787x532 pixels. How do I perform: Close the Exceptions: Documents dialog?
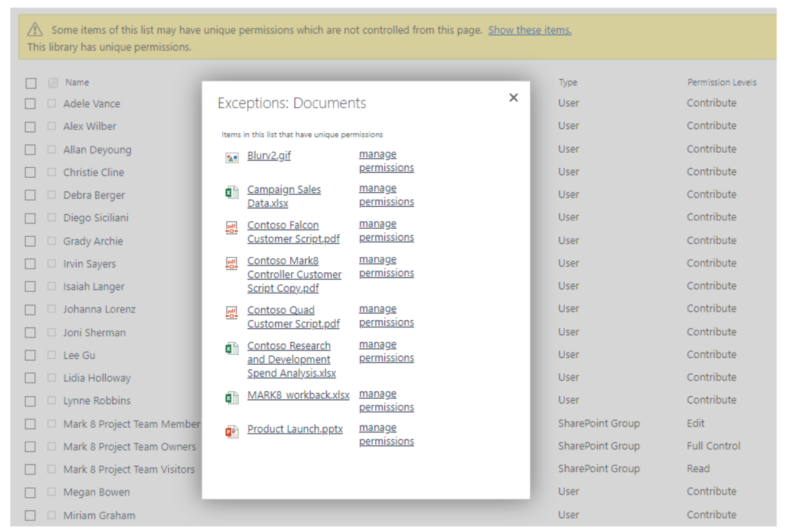pyautogui.click(x=514, y=98)
